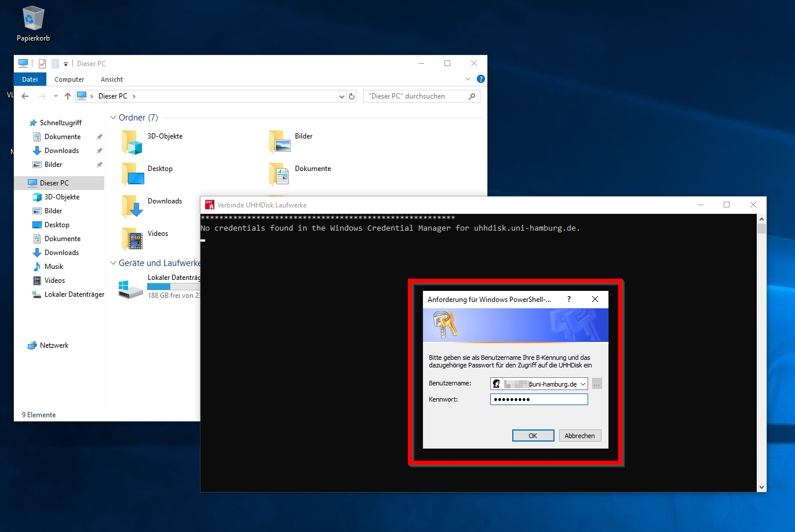795x532 pixels.
Task: Expand the Benutzername dropdown list
Action: click(582, 384)
